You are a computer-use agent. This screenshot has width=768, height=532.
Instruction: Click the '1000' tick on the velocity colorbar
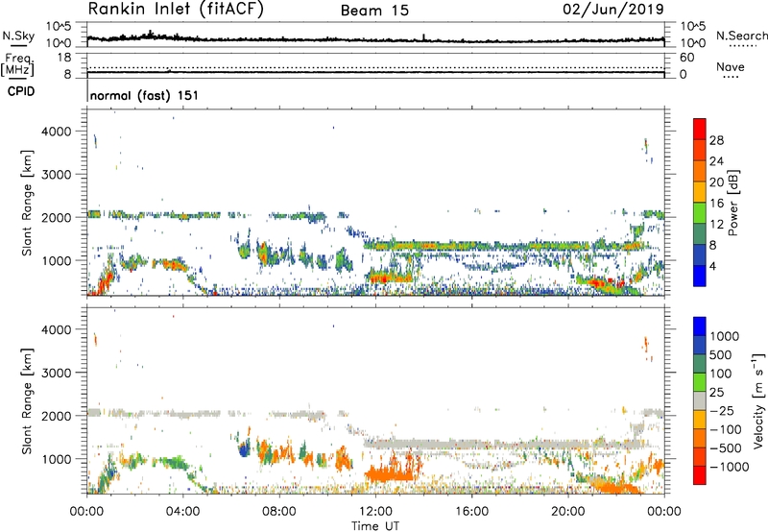tap(724, 336)
